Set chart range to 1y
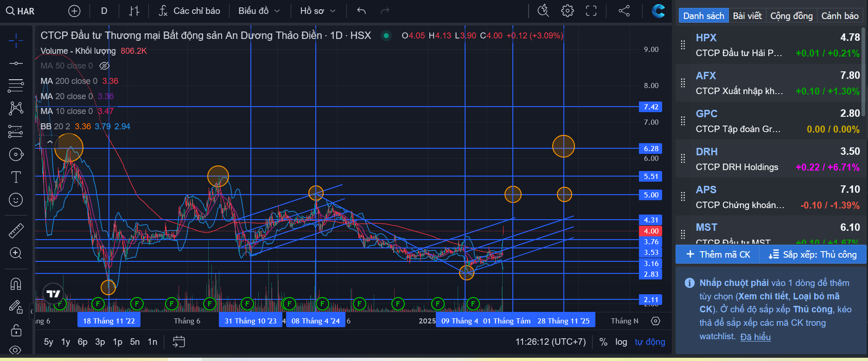Screen dimensions: 868x361 tap(66, 342)
